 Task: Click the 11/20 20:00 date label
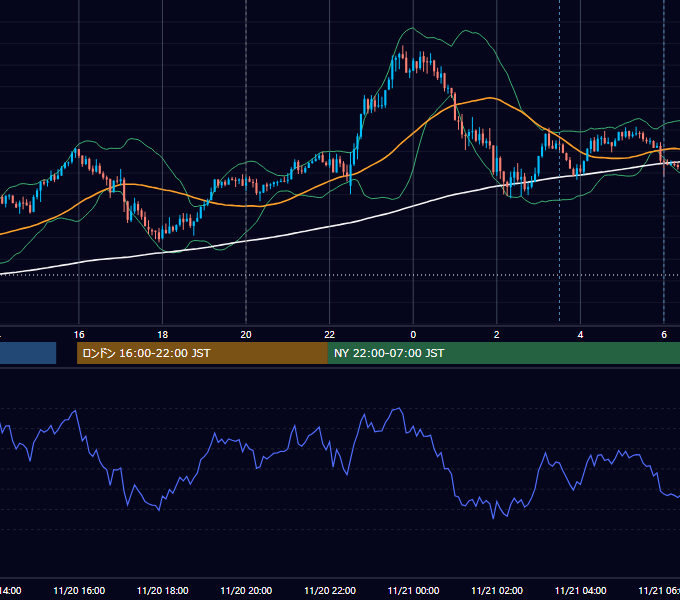click(246, 591)
